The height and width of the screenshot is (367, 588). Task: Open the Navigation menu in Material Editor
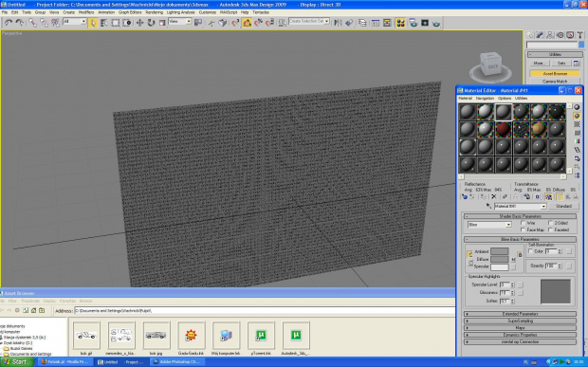485,99
